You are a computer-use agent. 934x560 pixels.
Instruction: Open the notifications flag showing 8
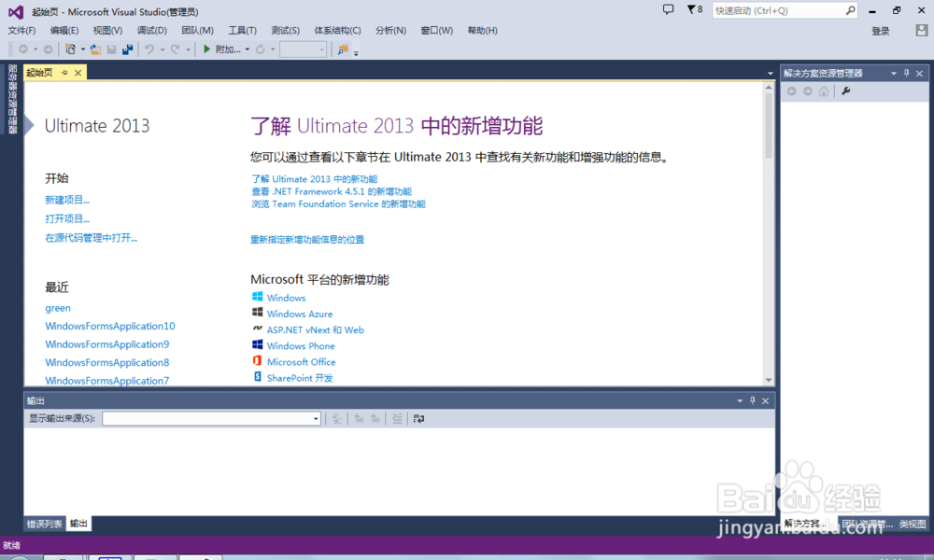coord(694,9)
